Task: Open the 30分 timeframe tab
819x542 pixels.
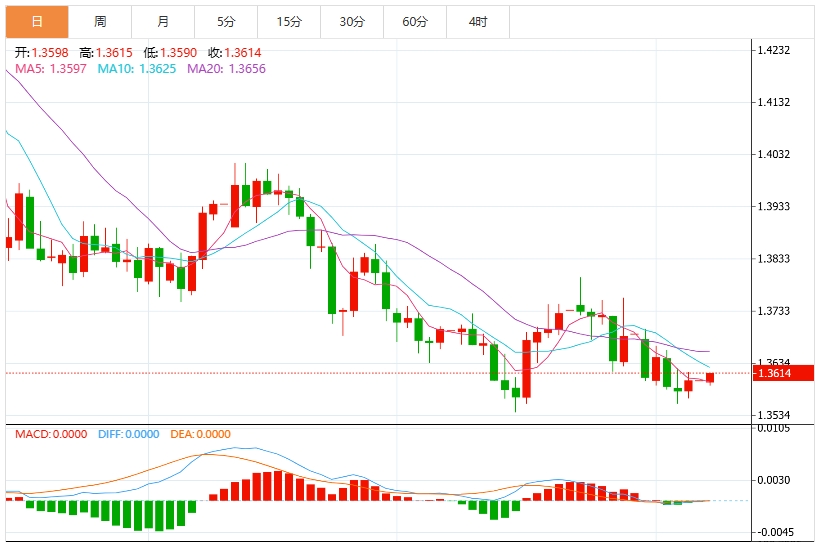Action: click(352, 22)
